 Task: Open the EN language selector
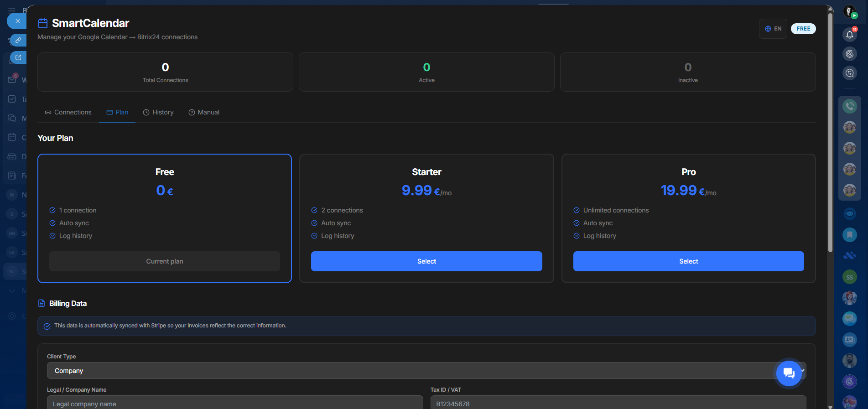[x=773, y=29]
